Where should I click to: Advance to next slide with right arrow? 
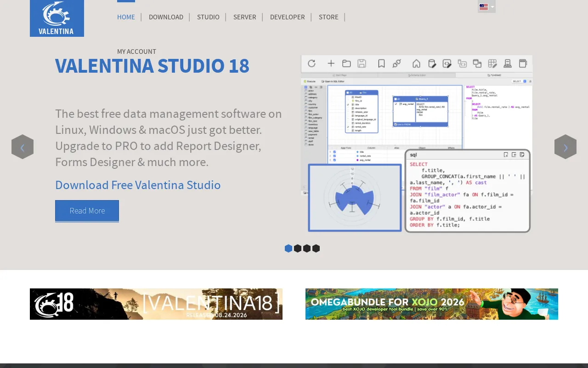coord(565,147)
